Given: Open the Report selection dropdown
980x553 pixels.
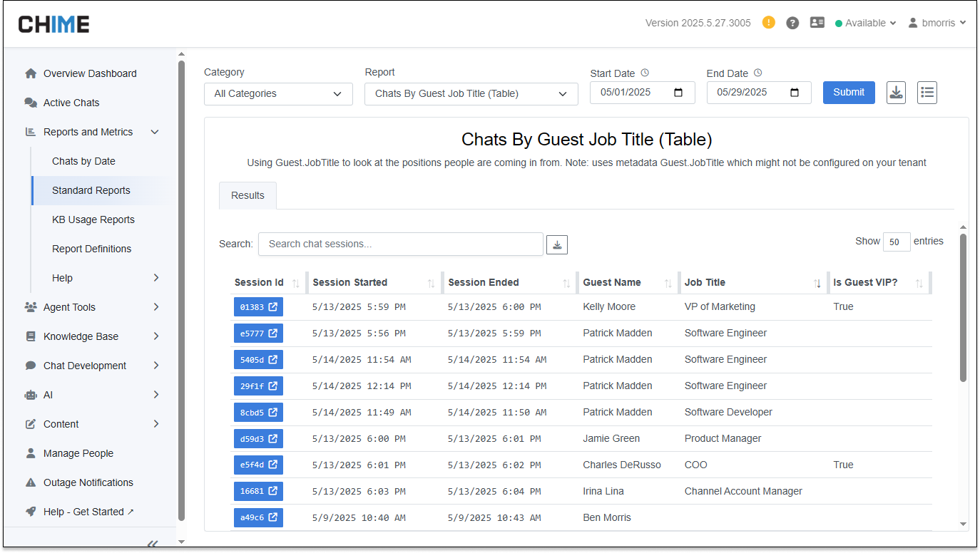Looking at the screenshot, I should [471, 94].
